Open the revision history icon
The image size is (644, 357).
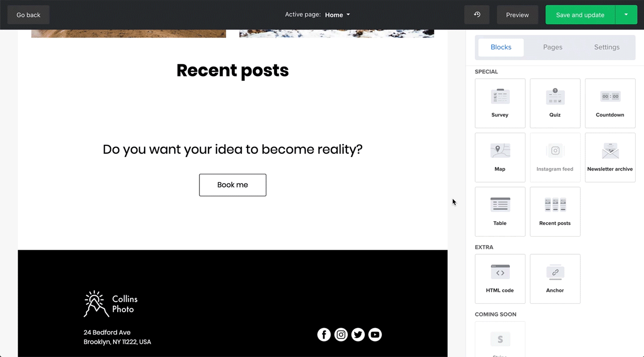click(477, 14)
